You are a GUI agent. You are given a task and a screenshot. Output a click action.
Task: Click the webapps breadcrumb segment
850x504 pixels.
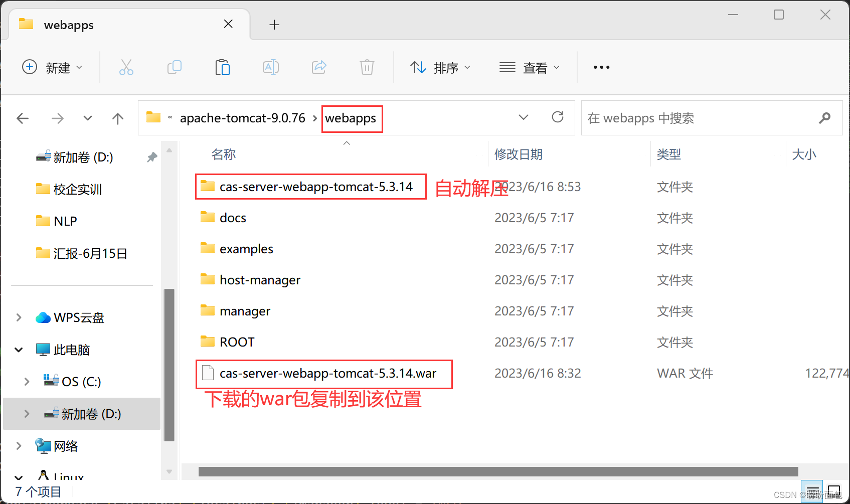[351, 118]
